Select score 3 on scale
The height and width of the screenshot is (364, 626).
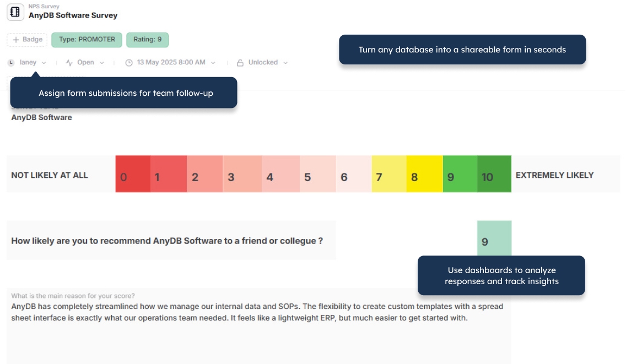pyautogui.click(x=242, y=174)
